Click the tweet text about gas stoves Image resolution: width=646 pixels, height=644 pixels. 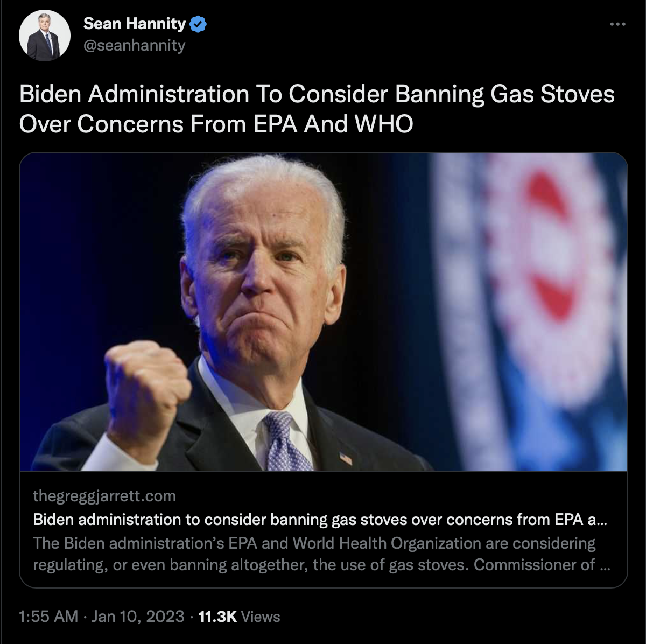point(317,109)
